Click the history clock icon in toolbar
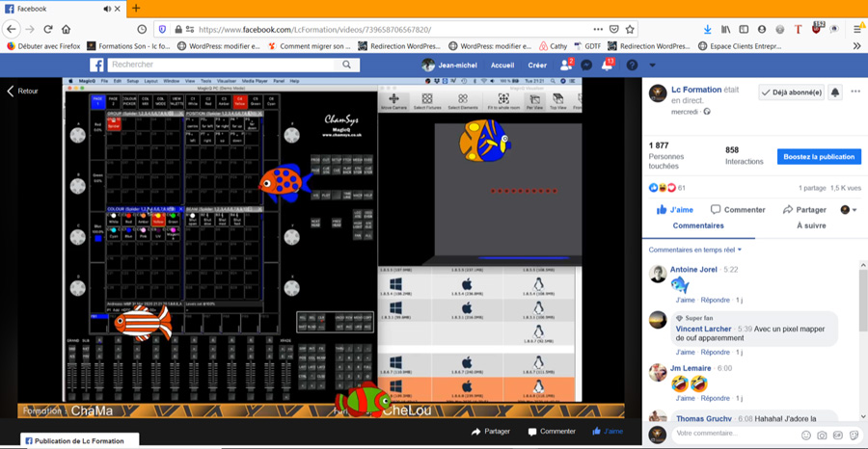The height and width of the screenshot is (449, 868). (x=142, y=29)
